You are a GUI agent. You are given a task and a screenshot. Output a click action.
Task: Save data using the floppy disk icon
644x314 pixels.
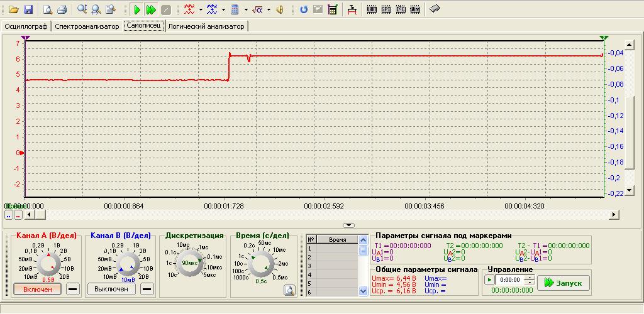click(x=28, y=9)
